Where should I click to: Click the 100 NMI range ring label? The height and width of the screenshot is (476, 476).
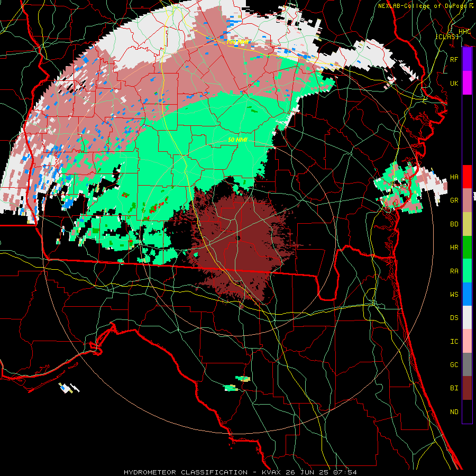coord(237,42)
